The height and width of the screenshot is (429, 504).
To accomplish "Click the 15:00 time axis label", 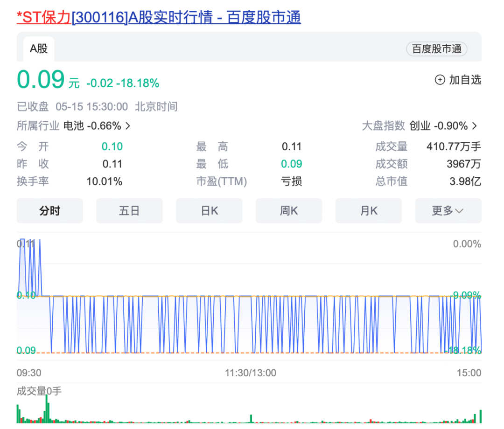I will point(469,373).
